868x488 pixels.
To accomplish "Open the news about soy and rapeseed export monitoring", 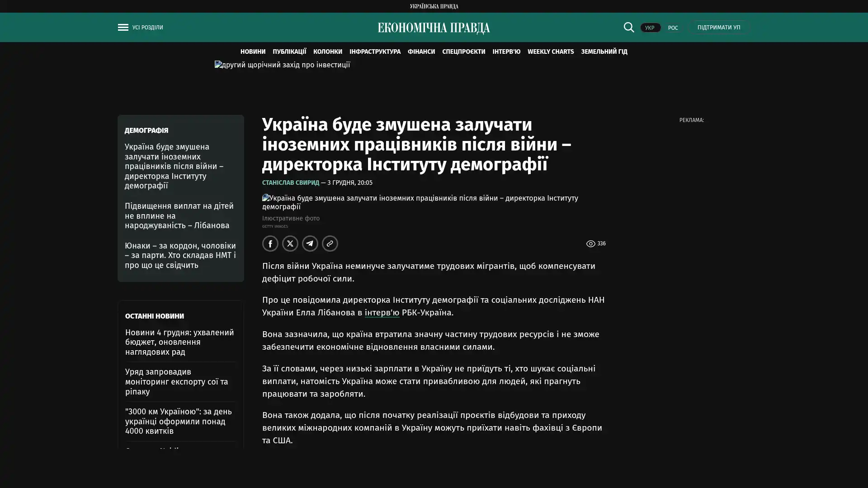I will (x=176, y=382).
